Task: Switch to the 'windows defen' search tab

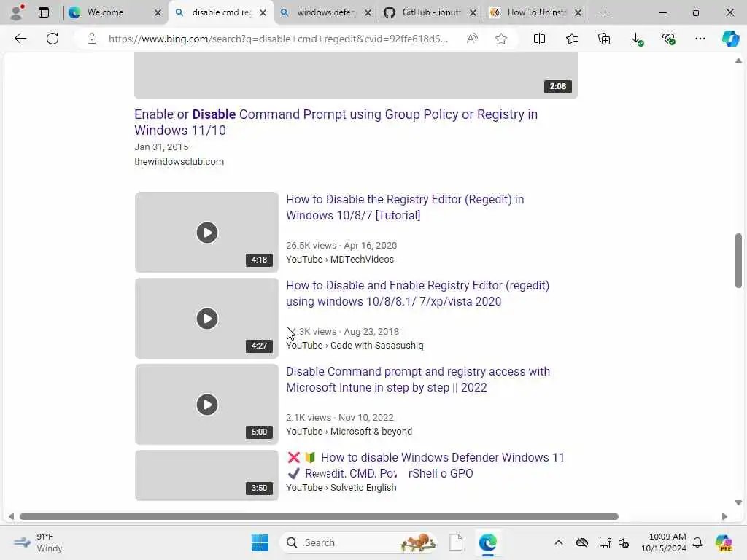Action: [x=326, y=12]
